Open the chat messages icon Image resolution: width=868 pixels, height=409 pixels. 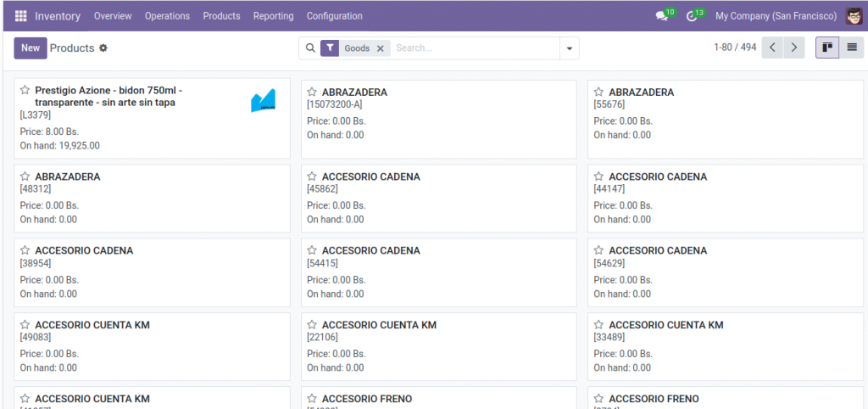tap(662, 16)
